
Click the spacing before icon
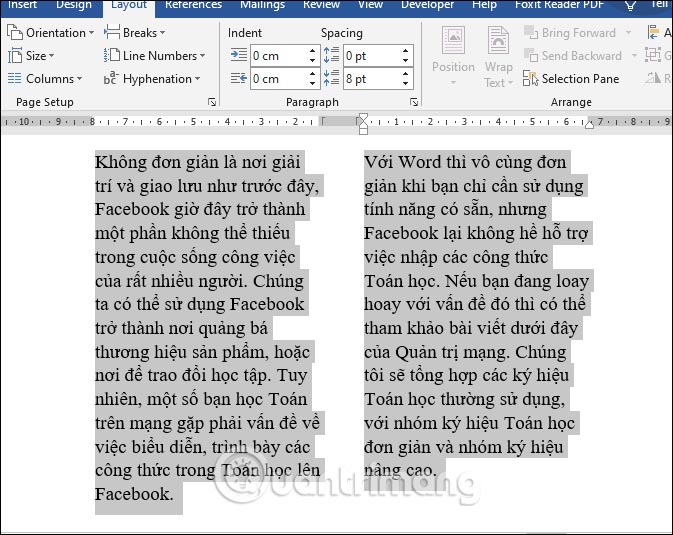pos(331,55)
